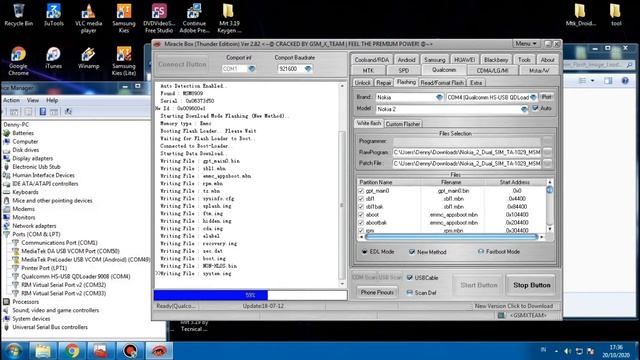Launch Winamp desktop icon
Screen dimensions: 640x360
88,58
